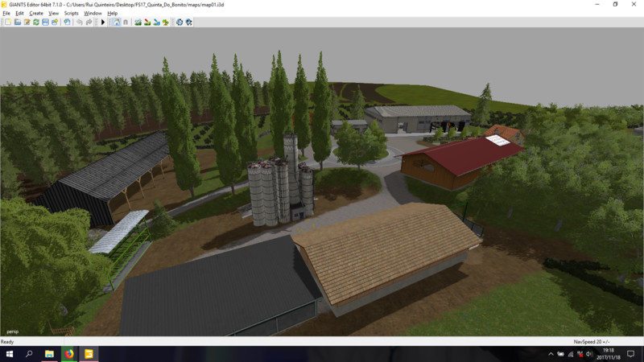This screenshot has height=362, width=644.
Task: Open the Help menu
Action: (112, 13)
